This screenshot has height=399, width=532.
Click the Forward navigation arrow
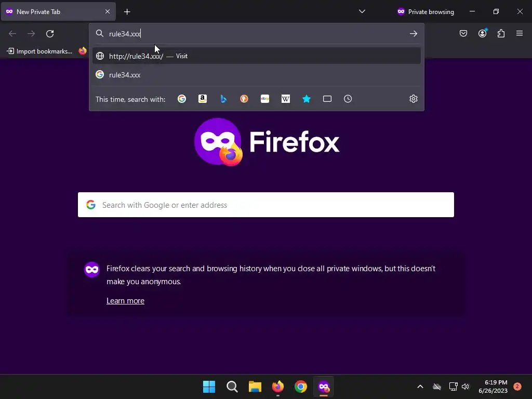point(31,34)
